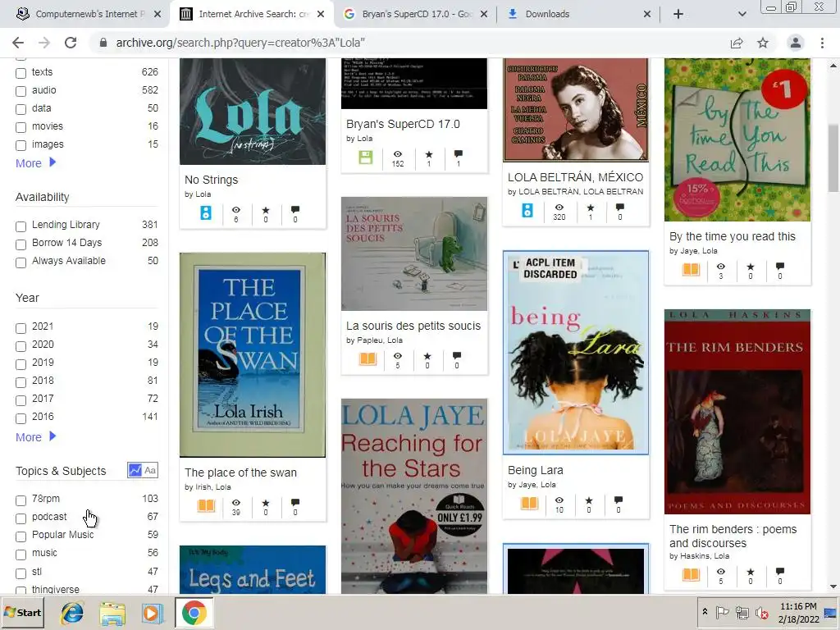840x630 pixels.
Task: Filter results by year 2016
Action: click(x=21, y=418)
